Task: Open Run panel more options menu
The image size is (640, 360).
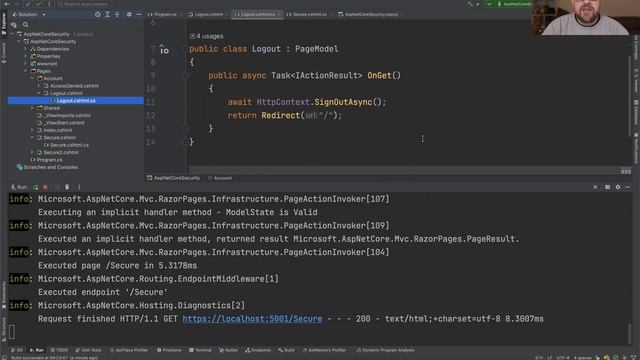Action: click(x=79, y=187)
